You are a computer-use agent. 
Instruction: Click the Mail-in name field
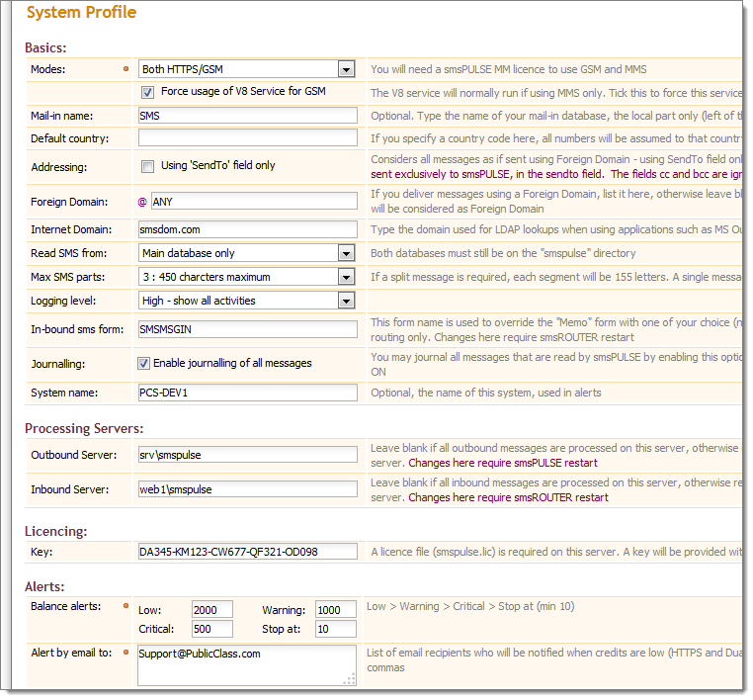pos(248,116)
